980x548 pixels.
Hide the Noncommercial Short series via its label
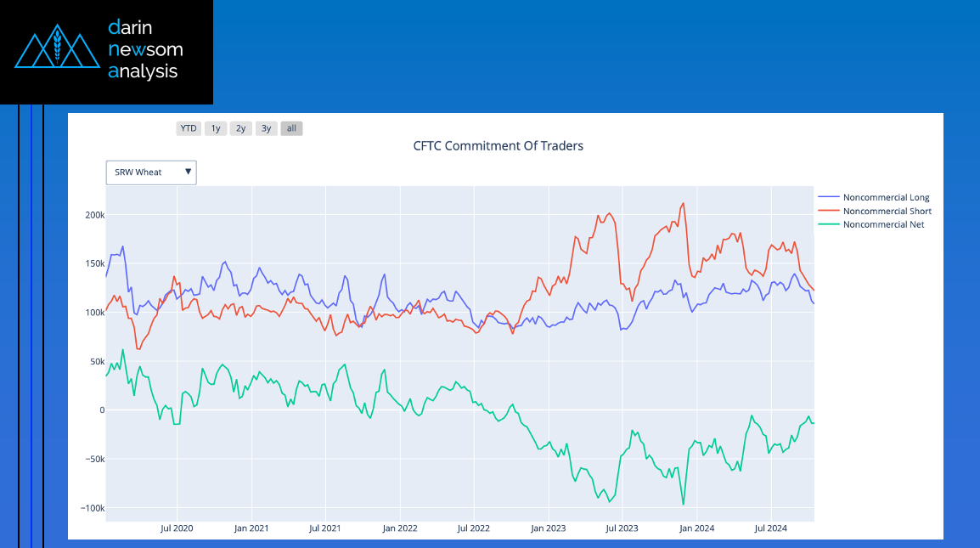click(887, 211)
